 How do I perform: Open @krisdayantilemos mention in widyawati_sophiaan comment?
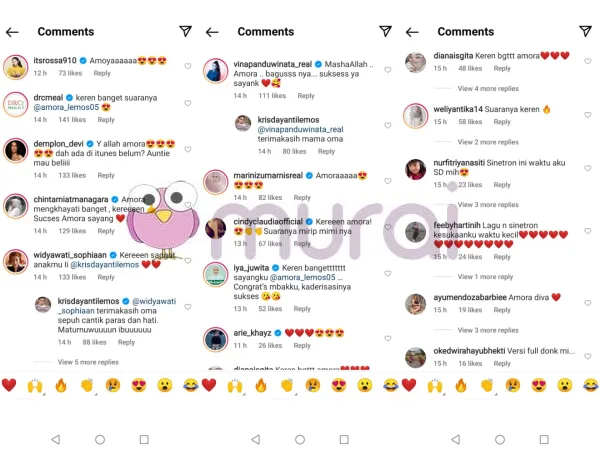pyautogui.click(x=104, y=265)
